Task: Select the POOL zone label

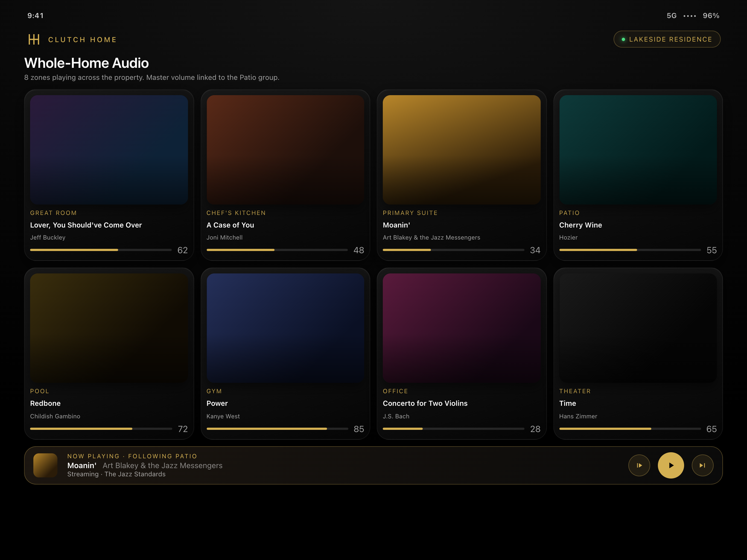Action: click(40, 391)
